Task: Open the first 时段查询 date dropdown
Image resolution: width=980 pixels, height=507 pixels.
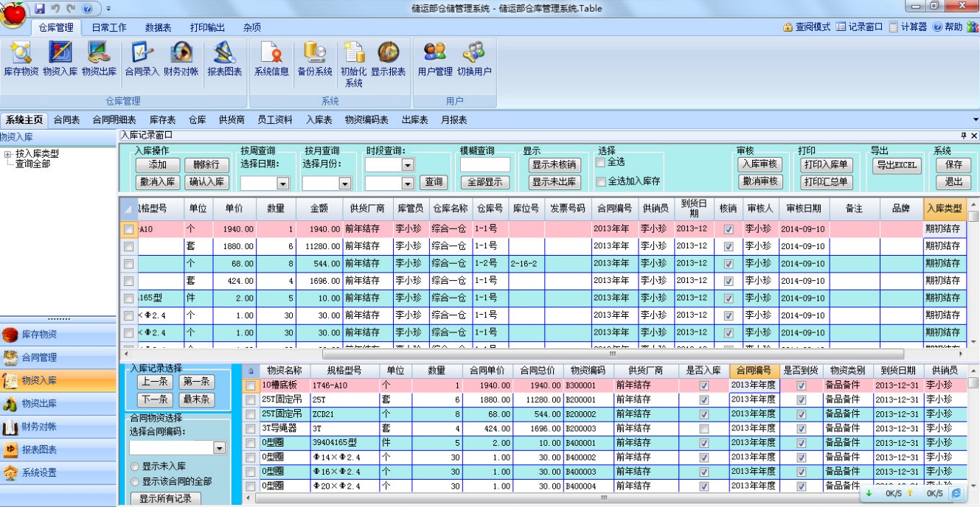Action: coord(408,165)
